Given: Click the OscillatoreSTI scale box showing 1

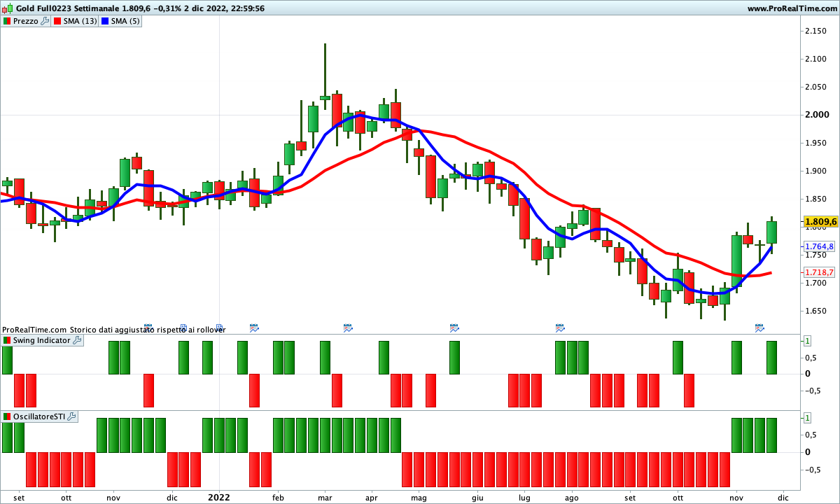Looking at the screenshot, I should pos(807,417).
